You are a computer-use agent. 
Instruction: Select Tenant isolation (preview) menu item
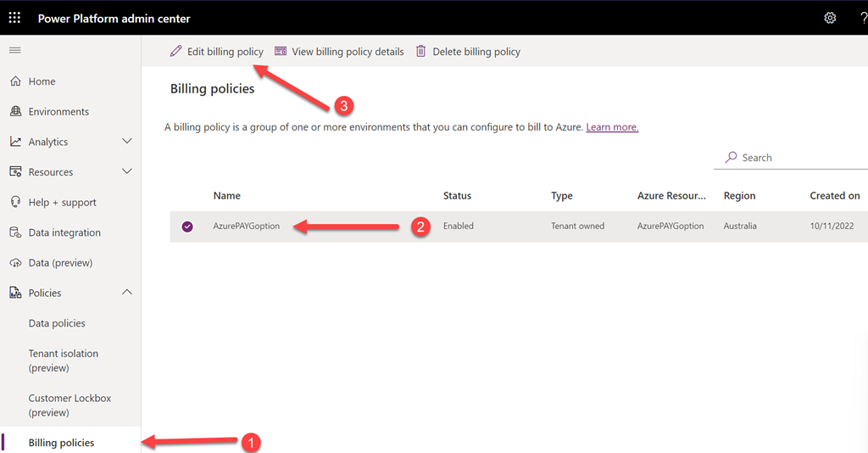[x=63, y=361]
